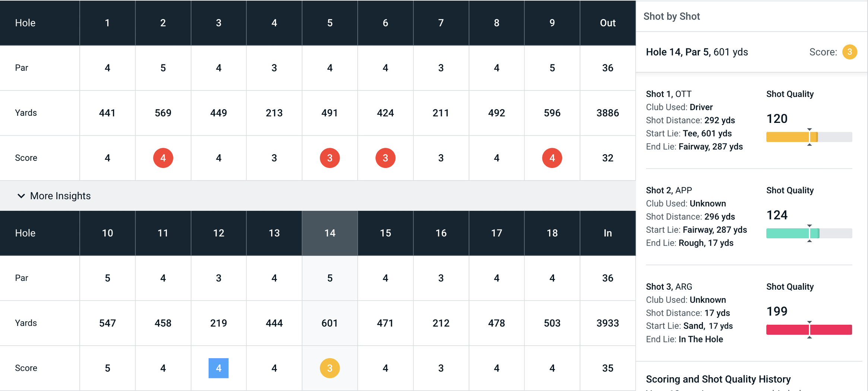Click Shot 3 red shot quality bar
Screen dimensions: 868x391
[x=809, y=330]
